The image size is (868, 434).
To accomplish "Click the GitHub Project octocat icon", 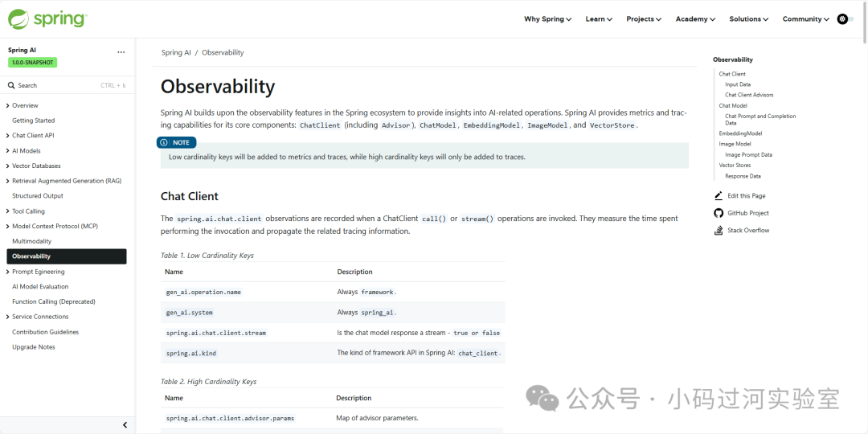I will 719,212.
